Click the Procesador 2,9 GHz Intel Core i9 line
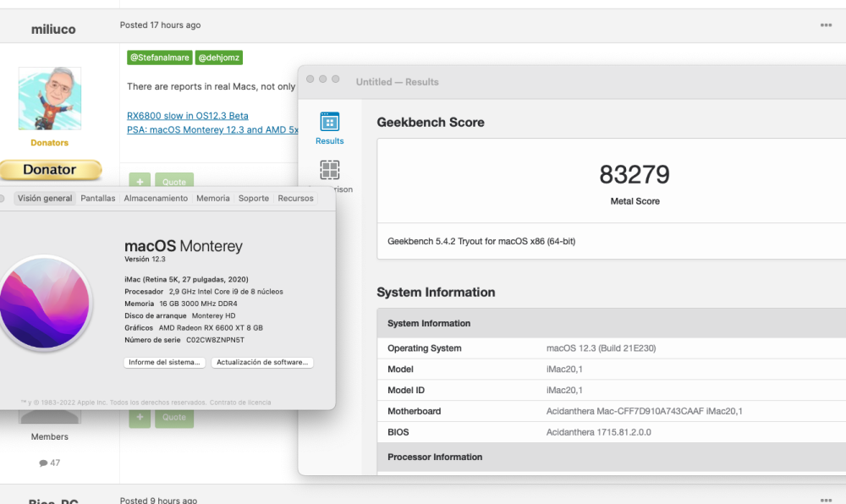846x504 pixels. (x=203, y=292)
